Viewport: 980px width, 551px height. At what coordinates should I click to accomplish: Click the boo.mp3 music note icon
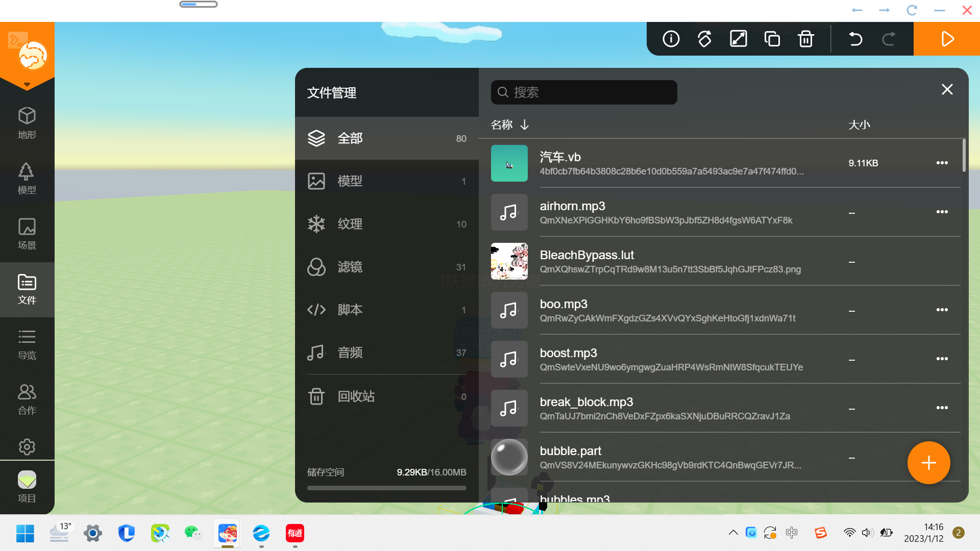click(509, 310)
